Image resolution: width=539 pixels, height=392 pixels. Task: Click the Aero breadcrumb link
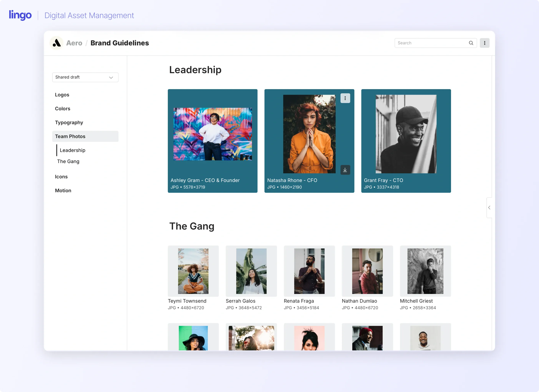tap(74, 43)
